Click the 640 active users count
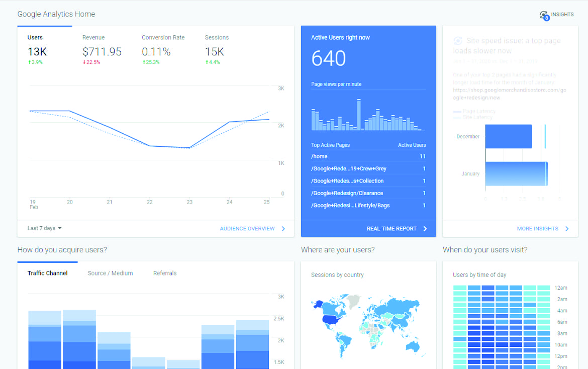The image size is (588, 369). point(329,58)
